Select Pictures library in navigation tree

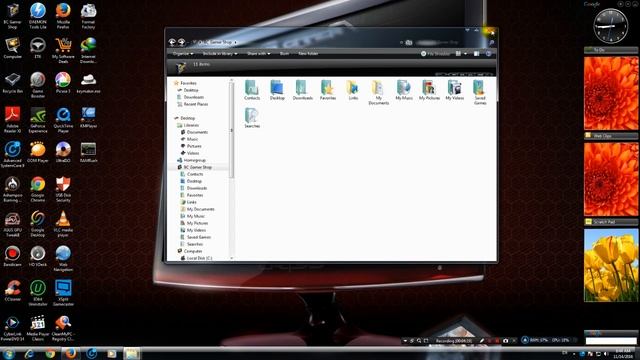194,146
